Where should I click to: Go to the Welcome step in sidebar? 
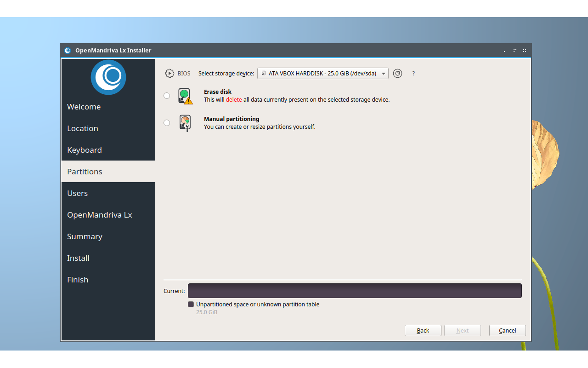pyautogui.click(x=84, y=107)
